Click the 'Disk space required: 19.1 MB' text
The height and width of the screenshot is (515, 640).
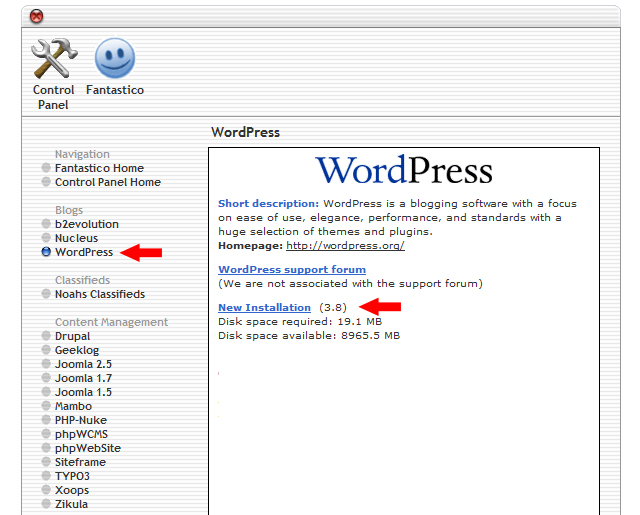(300, 322)
